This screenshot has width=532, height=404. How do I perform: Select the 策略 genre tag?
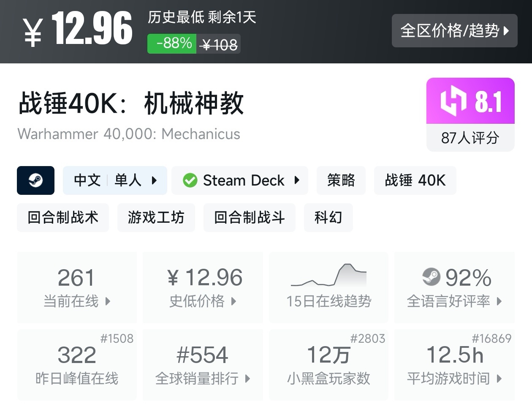pyautogui.click(x=341, y=180)
